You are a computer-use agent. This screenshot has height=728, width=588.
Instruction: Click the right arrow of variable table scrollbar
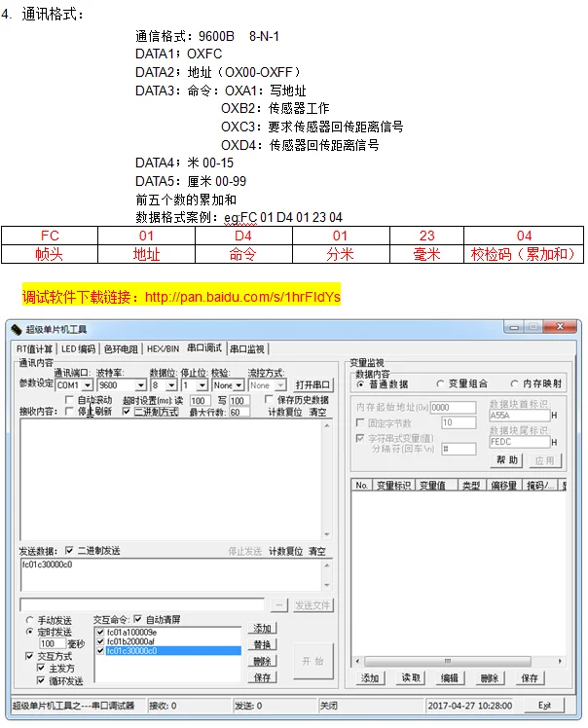tap(560, 661)
